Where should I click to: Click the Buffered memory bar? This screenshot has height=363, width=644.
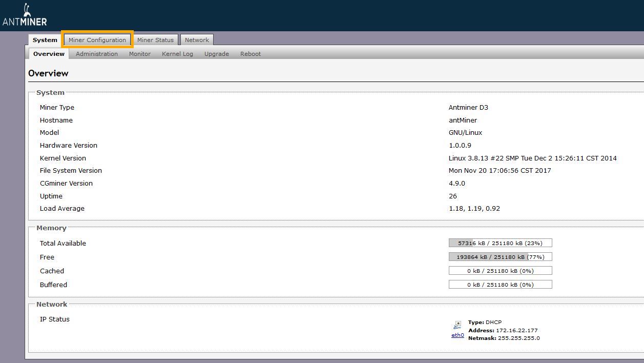pos(500,285)
